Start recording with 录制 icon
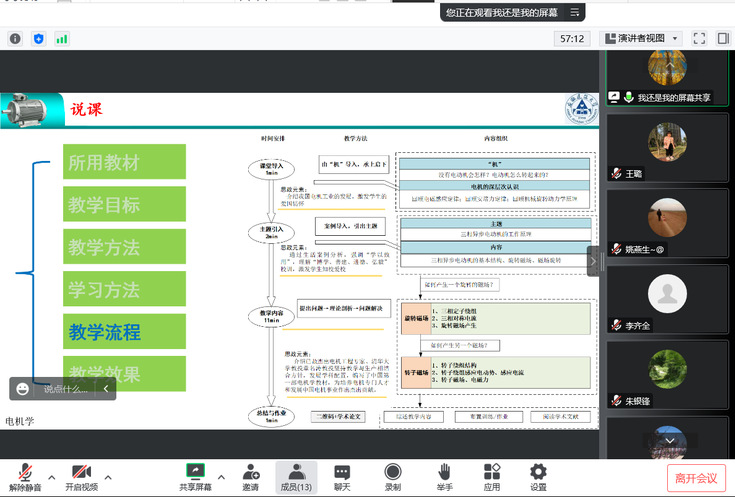 (393, 475)
